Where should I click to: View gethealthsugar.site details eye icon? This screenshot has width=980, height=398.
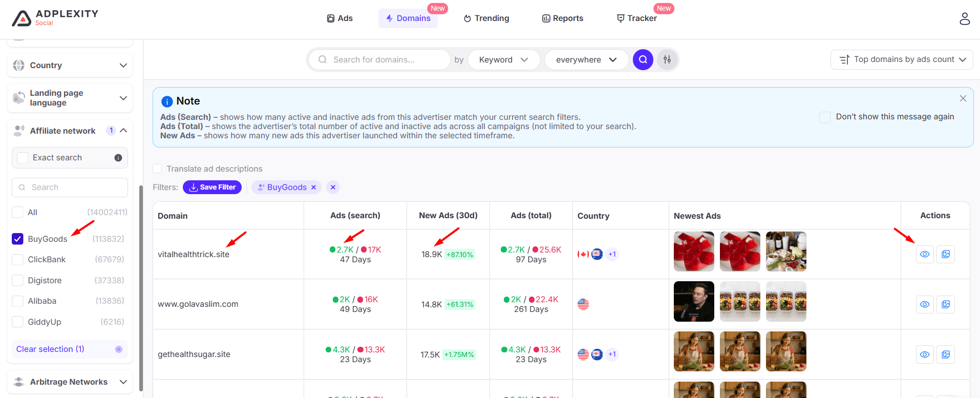tap(925, 354)
